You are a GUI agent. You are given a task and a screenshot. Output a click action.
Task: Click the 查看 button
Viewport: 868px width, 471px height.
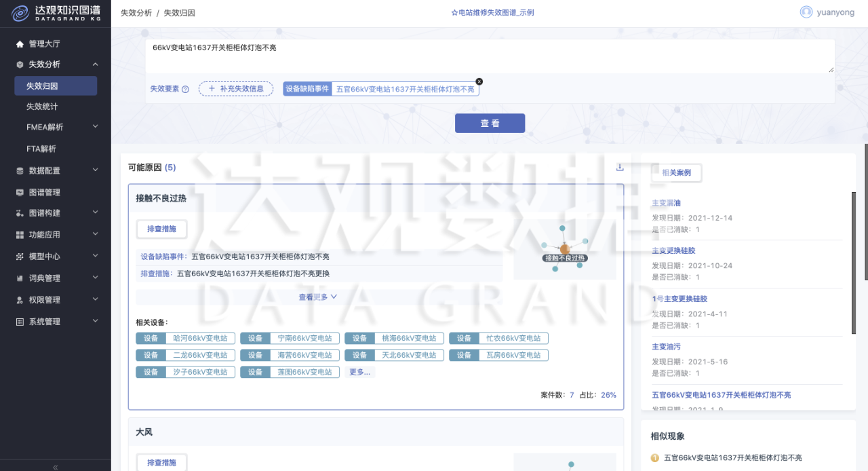click(490, 123)
